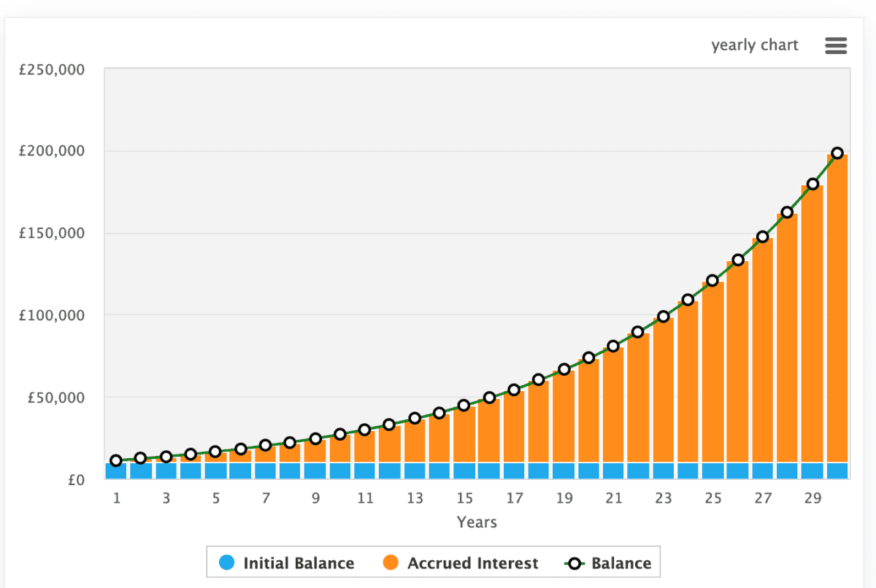Hide the Accrued Interest series via legend text

(x=472, y=563)
